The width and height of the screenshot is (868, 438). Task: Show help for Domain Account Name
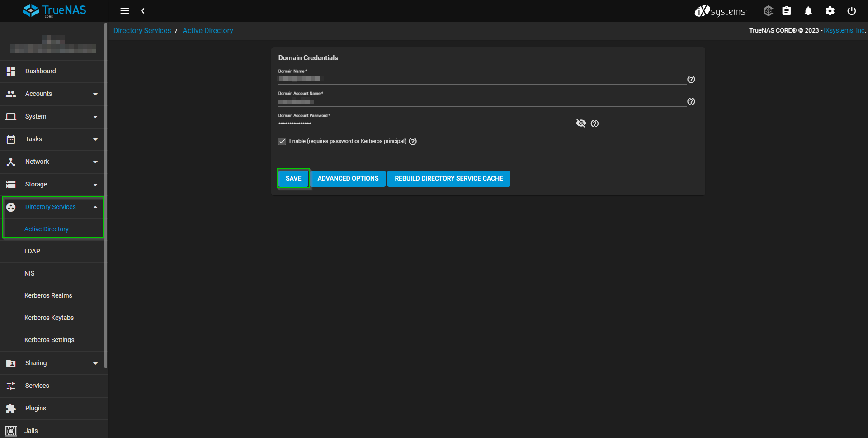click(691, 101)
